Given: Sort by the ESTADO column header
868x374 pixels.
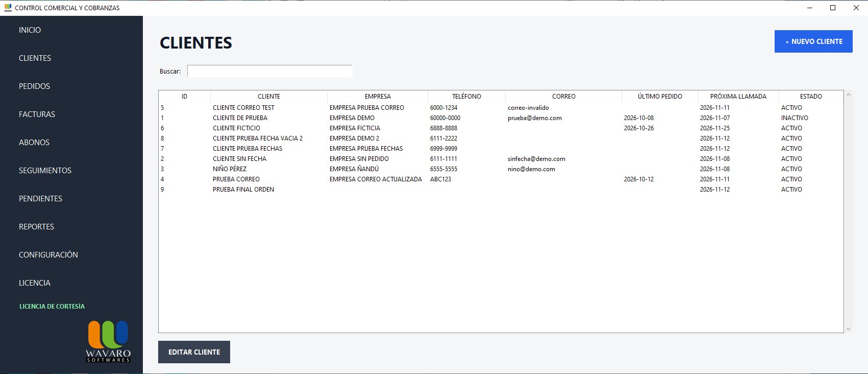Looking at the screenshot, I should pyautogui.click(x=811, y=97).
